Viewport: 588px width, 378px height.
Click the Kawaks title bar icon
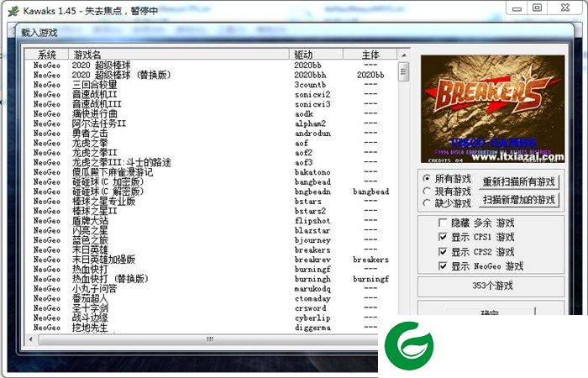click(13, 11)
